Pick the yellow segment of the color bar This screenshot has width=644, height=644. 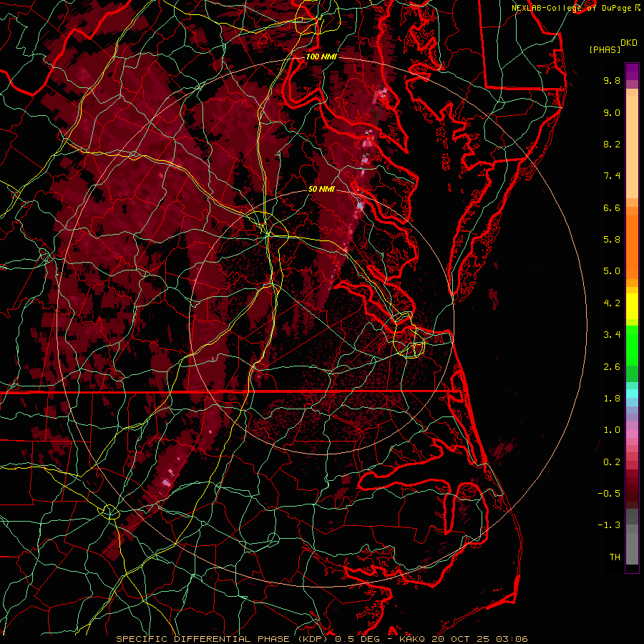click(632, 306)
